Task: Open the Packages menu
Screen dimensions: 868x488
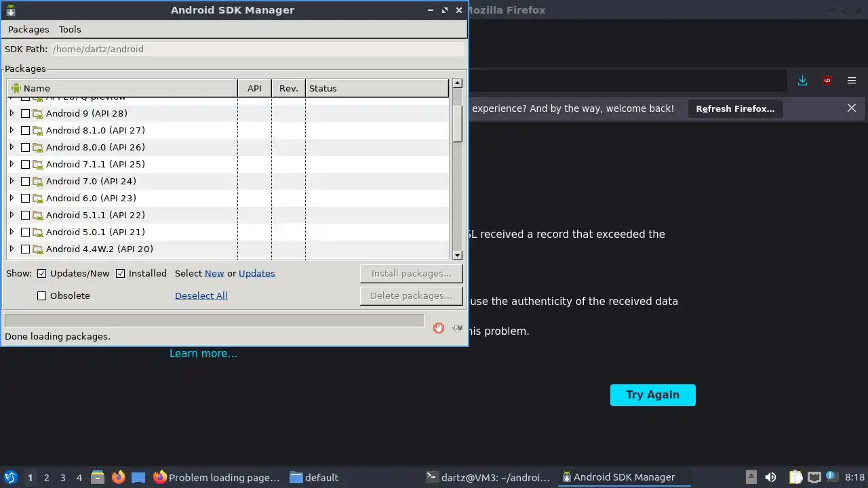Action: point(28,29)
